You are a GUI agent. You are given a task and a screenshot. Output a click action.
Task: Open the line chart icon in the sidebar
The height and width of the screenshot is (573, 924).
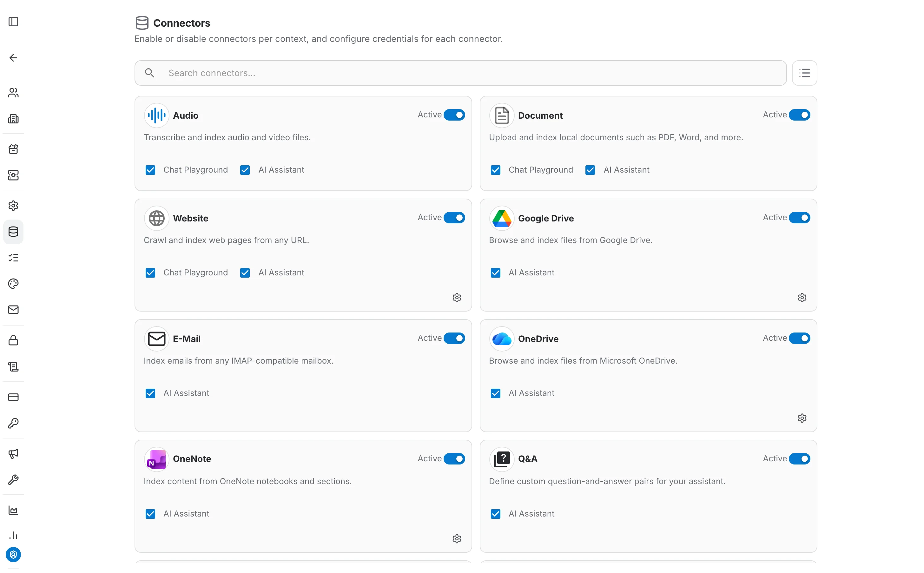(13, 510)
